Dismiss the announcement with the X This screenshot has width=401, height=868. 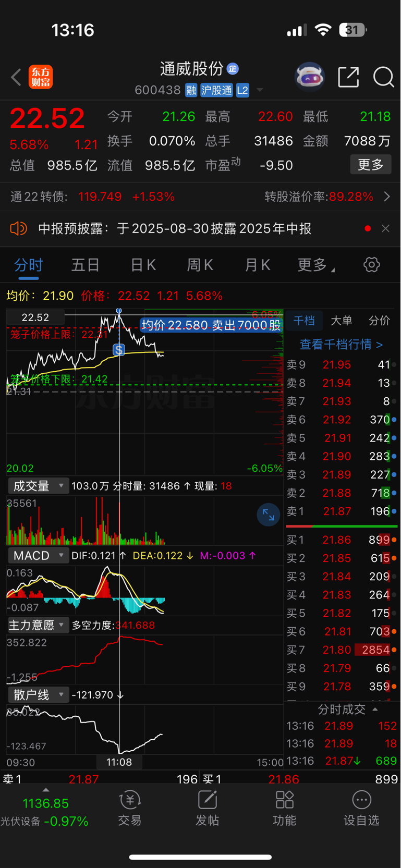pyautogui.click(x=385, y=228)
